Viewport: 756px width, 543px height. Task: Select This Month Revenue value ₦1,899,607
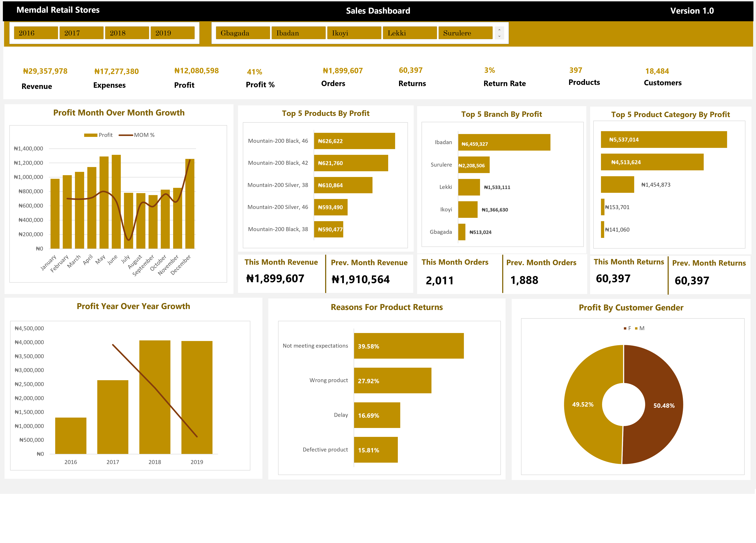275,278
